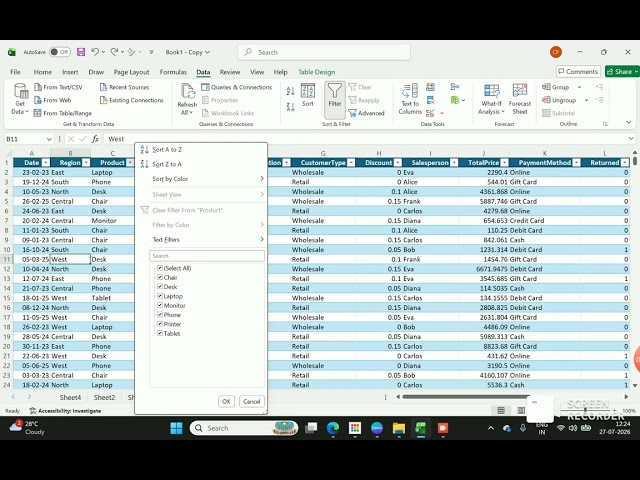Confirm filter with OK button
The height and width of the screenshot is (480, 640).
226,402
